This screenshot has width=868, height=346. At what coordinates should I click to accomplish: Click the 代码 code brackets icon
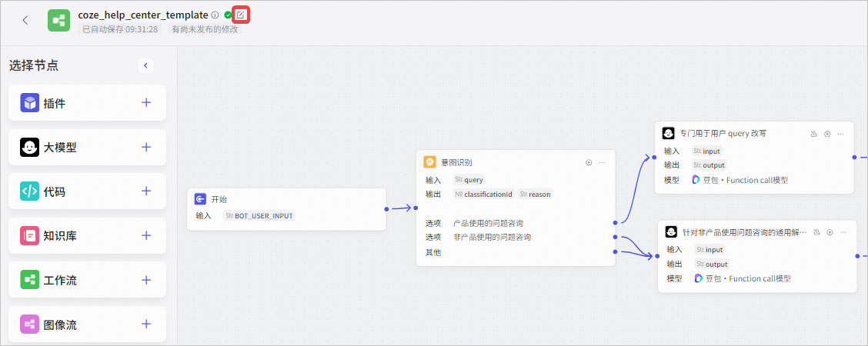tap(29, 191)
